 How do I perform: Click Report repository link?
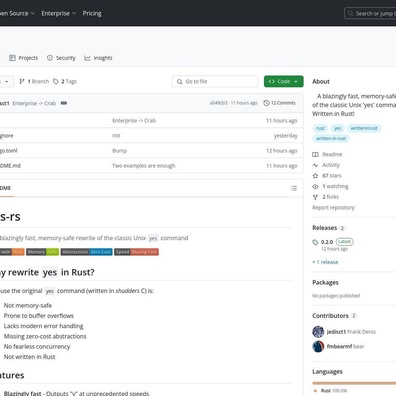click(333, 208)
